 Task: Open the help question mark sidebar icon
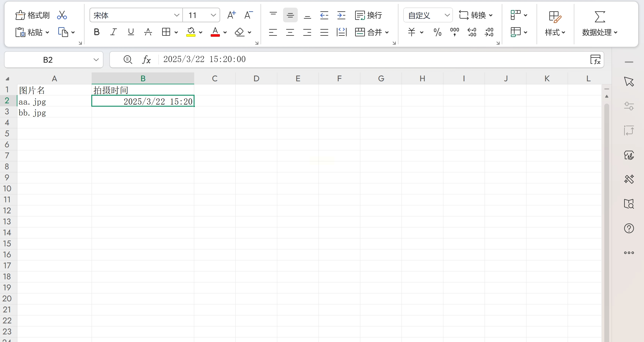click(629, 228)
